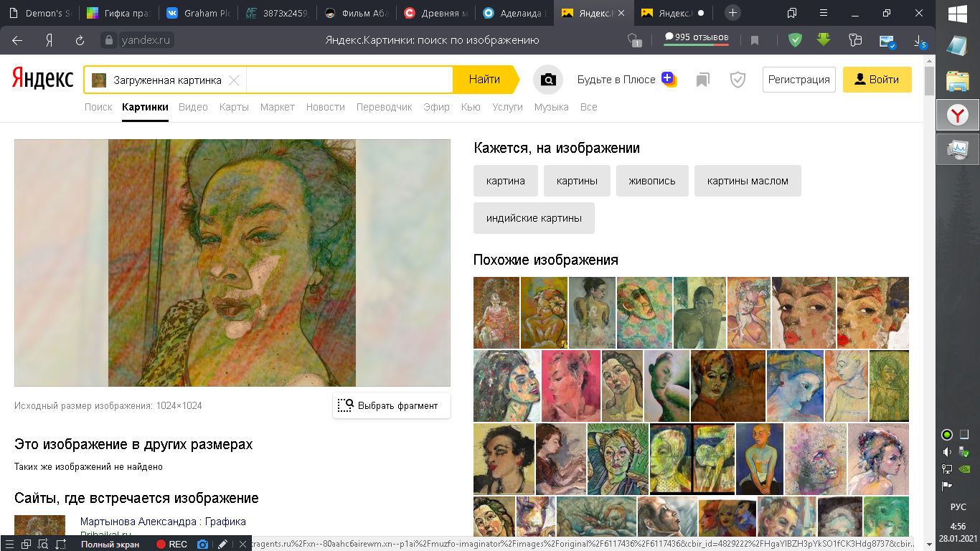The width and height of the screenshot is (980, 551).
Task: Click the yandex.ru address bar
Action: point(146,40)
